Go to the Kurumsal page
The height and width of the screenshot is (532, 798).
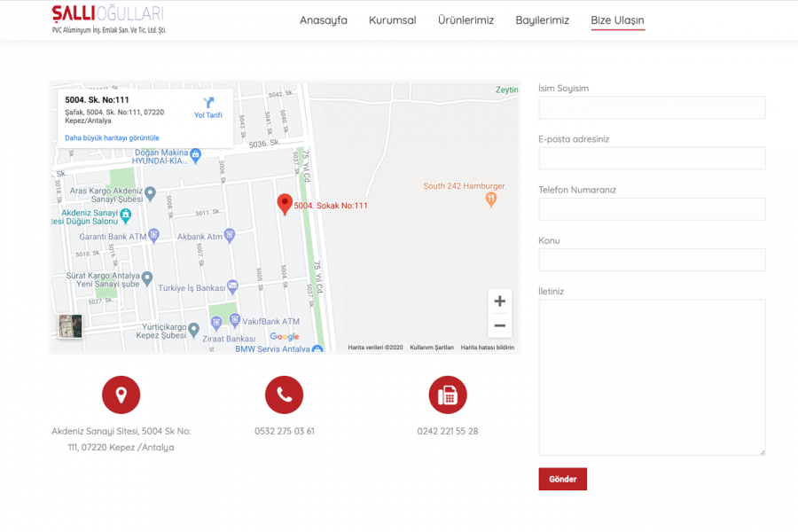392,20
